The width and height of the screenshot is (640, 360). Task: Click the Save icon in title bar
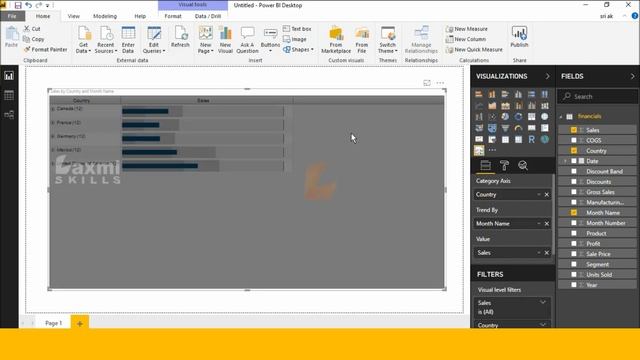(18, 5)
